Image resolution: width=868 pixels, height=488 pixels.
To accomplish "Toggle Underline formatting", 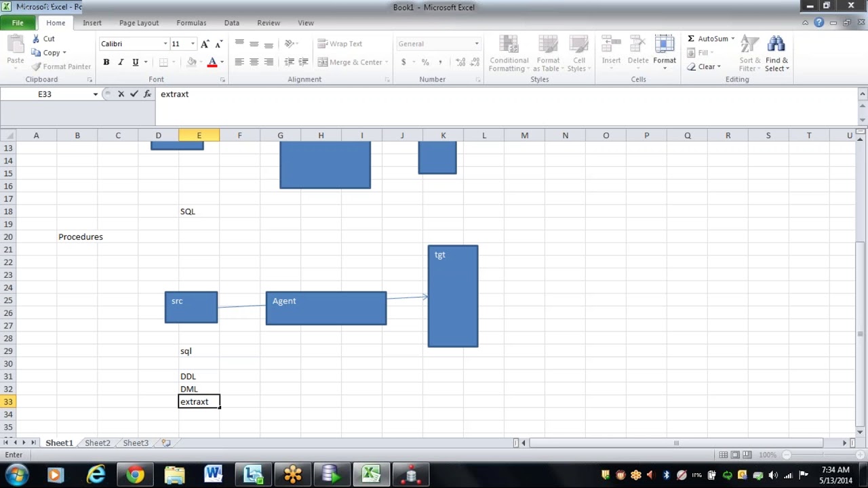I will tap(136, 62).
